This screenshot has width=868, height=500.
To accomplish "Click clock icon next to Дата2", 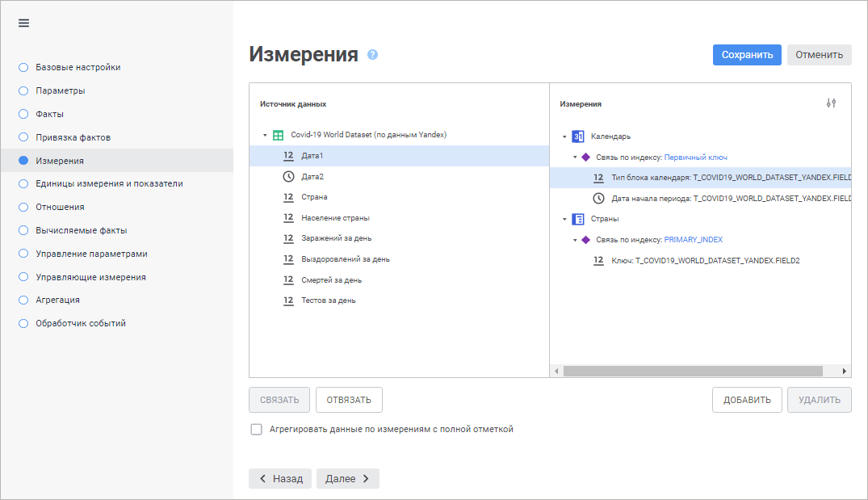I will tap(288, 176).
